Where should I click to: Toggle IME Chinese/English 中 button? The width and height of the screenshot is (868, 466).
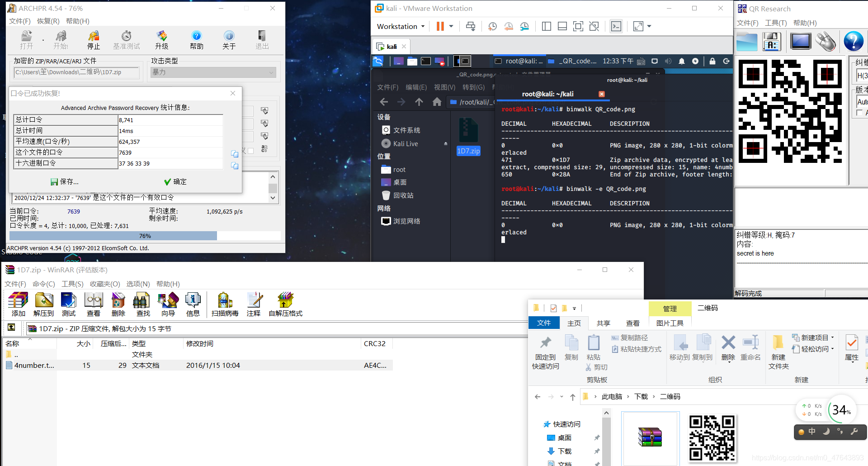click(x=812, y=431)
